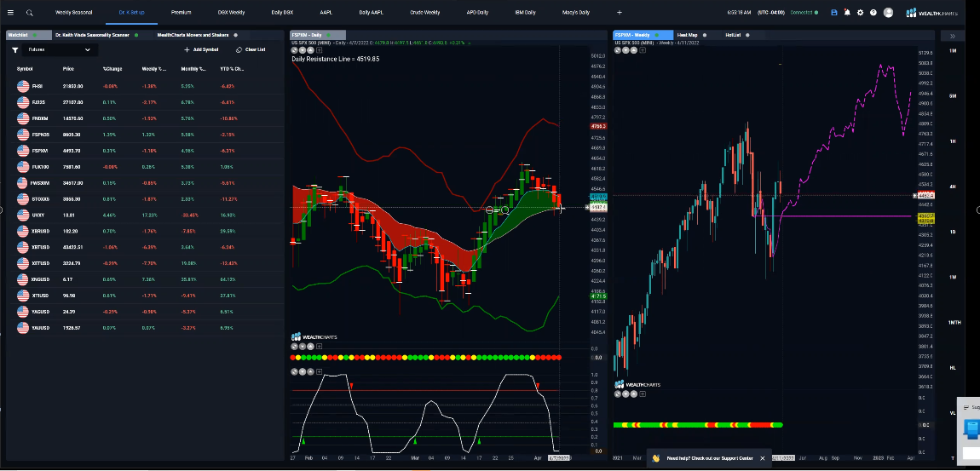Select 1MTH timeframe in right sidebar
This screenshot has width=980, height=471.
click(953, 322)
